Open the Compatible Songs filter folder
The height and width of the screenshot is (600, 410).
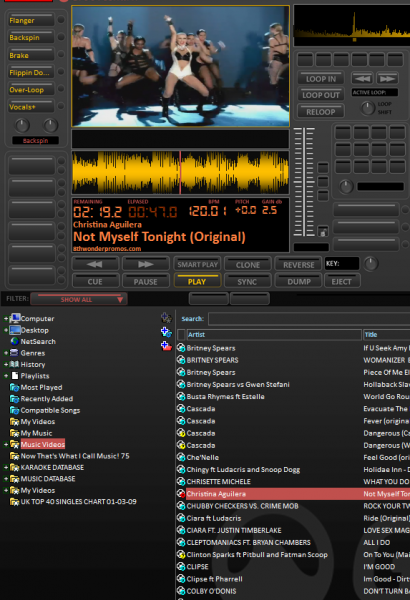(x=15, y=410)
